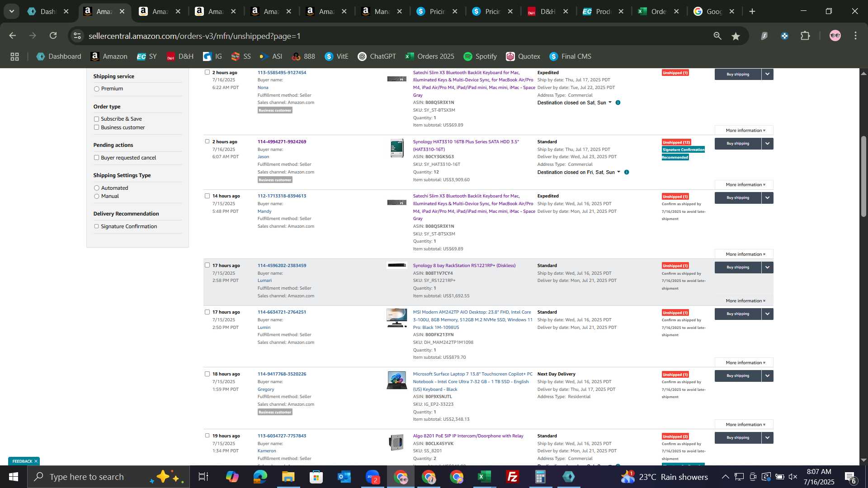Image resolution: width=868 pixels, height=488 pixels.
Task: Click the address bar URL field
Action: pos(398,36)
